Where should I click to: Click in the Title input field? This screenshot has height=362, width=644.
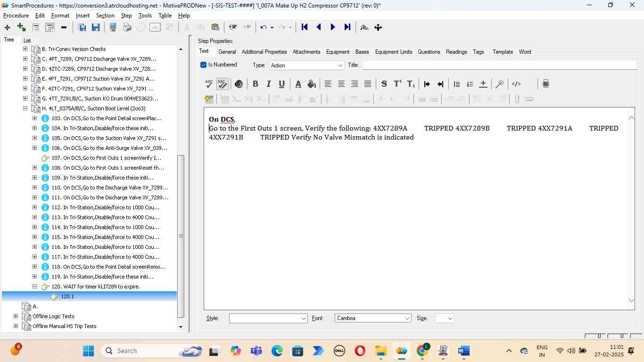[x=499, y=65]
